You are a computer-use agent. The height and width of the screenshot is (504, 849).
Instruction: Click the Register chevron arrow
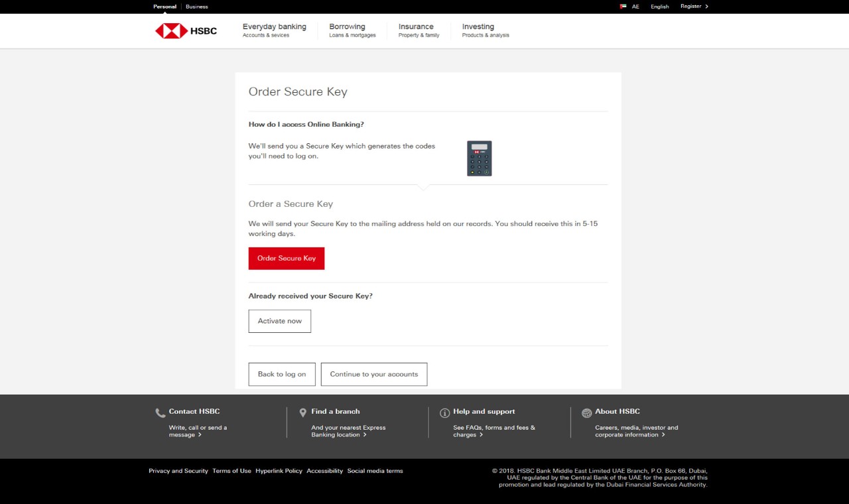tap(706, 7)
